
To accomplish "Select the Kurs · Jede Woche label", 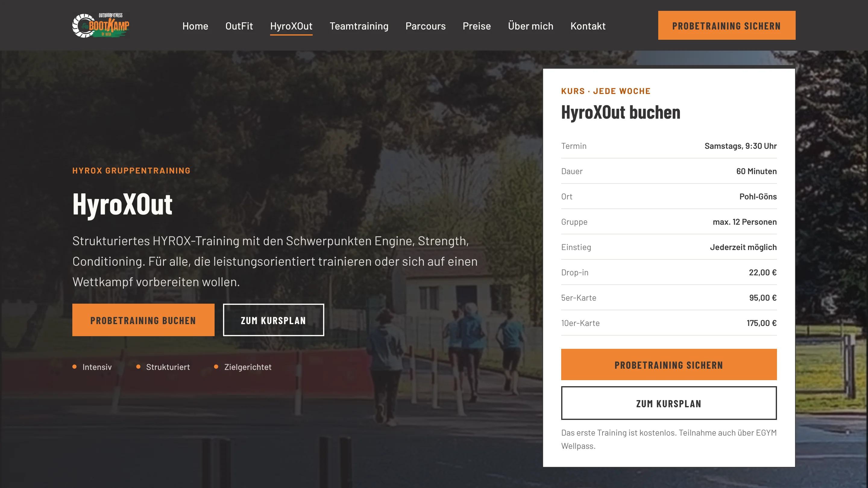I will pyautogui.click(x=605, y=91).
